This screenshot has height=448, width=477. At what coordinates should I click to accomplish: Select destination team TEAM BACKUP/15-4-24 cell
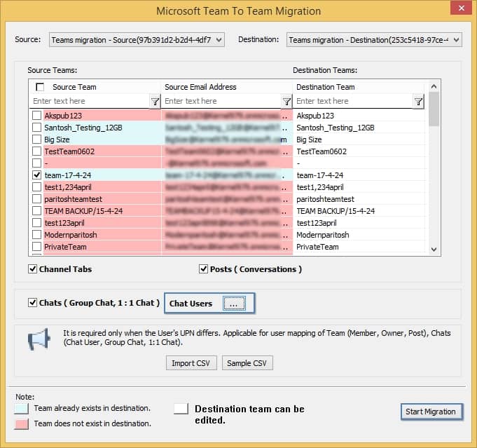(359, 211)
